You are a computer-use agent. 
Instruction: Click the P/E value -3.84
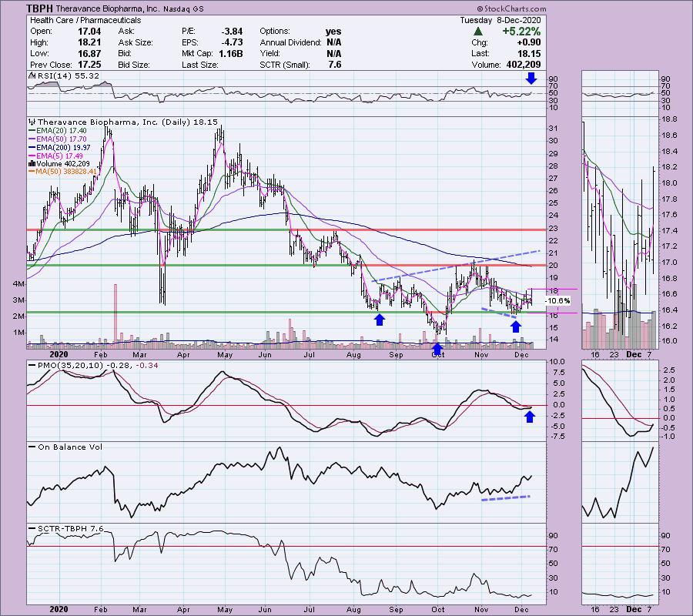(x=232, y=32)
